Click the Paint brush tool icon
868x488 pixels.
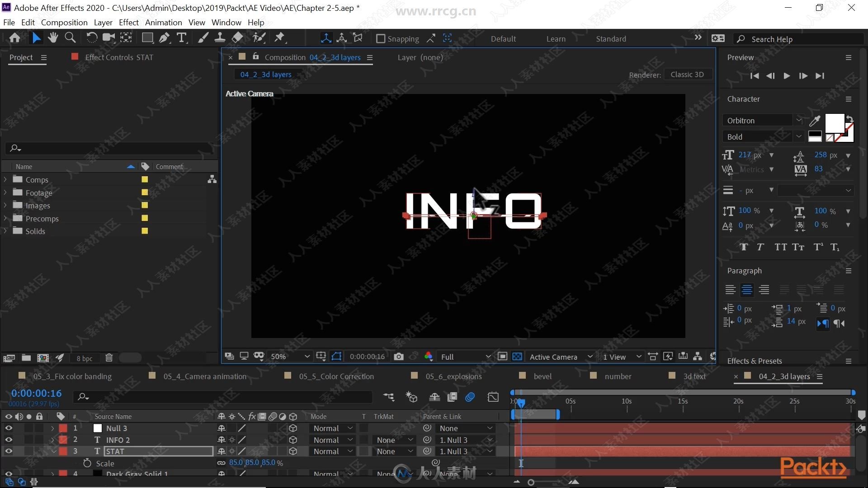pos(202,38)
